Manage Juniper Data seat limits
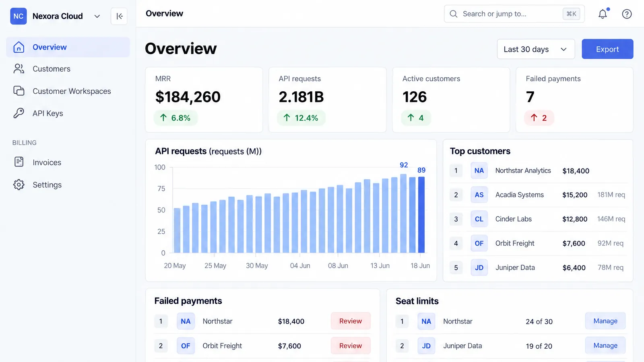Screen dimensions: 644x362 tap(605, 346)
